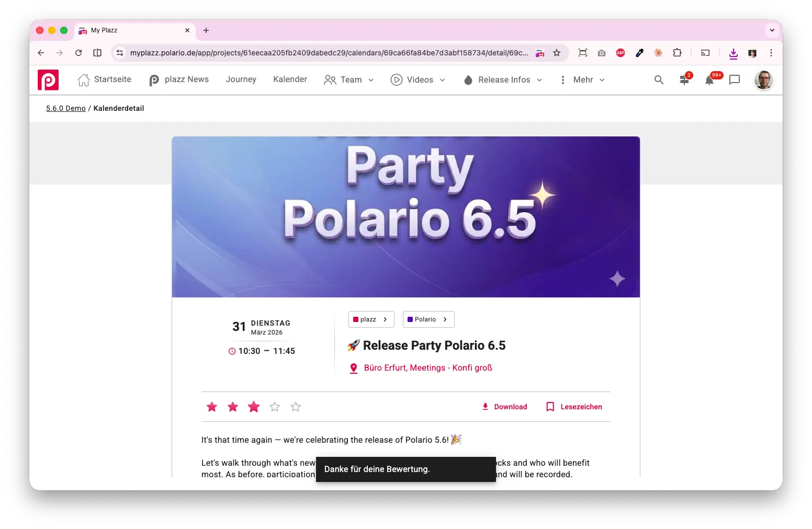812x529 pixels.
Task: Toggle the Lesezeichen bookmark
Action: [x=574, y=407]
